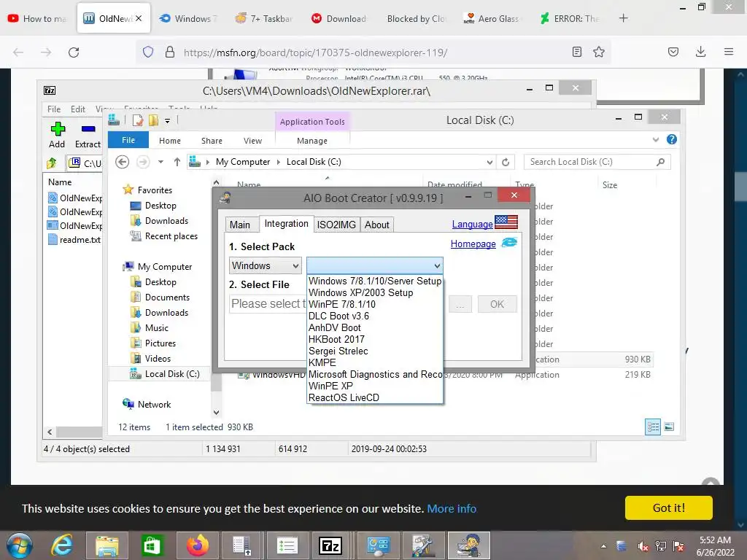Click the Windows Start orb
The height and width of the screenshot is (560, 747).
[19, 545]
